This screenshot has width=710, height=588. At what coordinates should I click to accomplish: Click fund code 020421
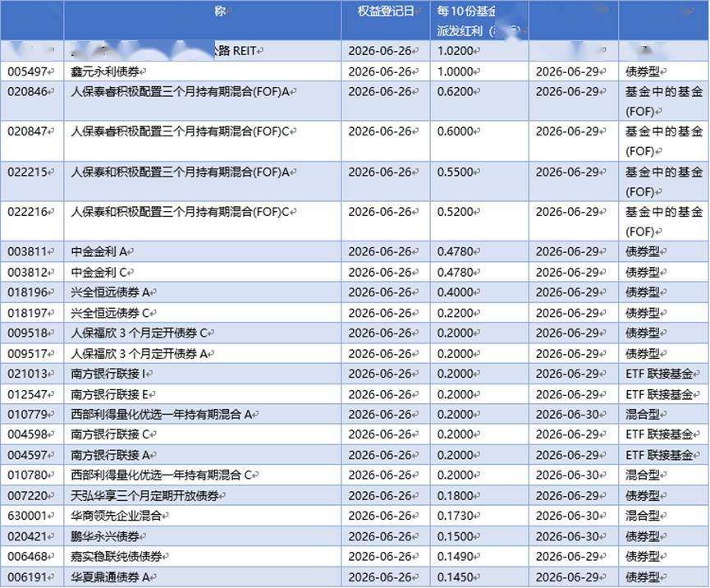coord(28,536)
